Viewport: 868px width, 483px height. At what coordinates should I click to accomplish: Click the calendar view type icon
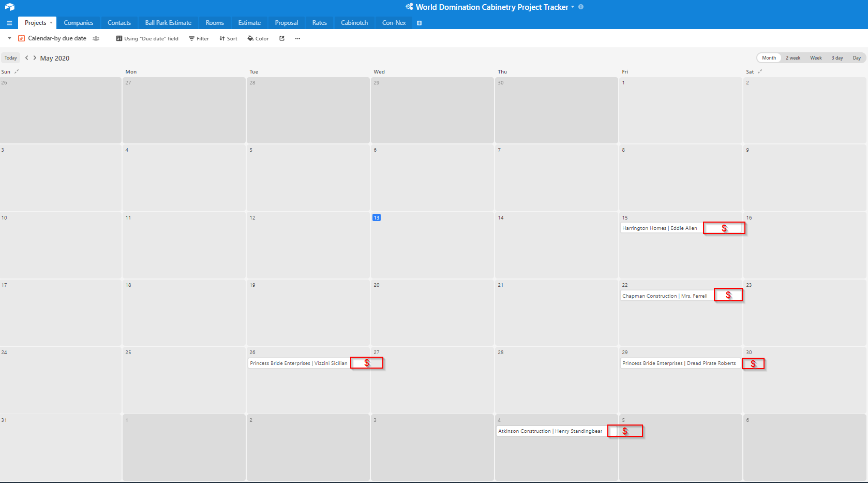coord(22,38)
